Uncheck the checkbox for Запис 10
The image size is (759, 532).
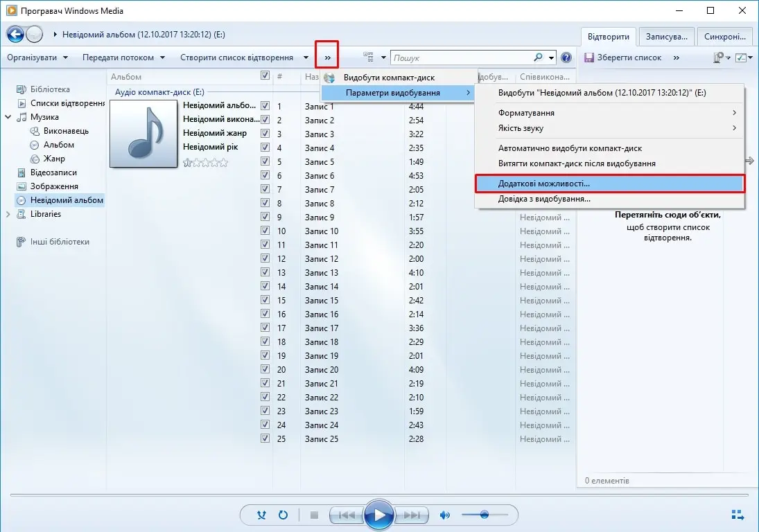coord(265,231)
